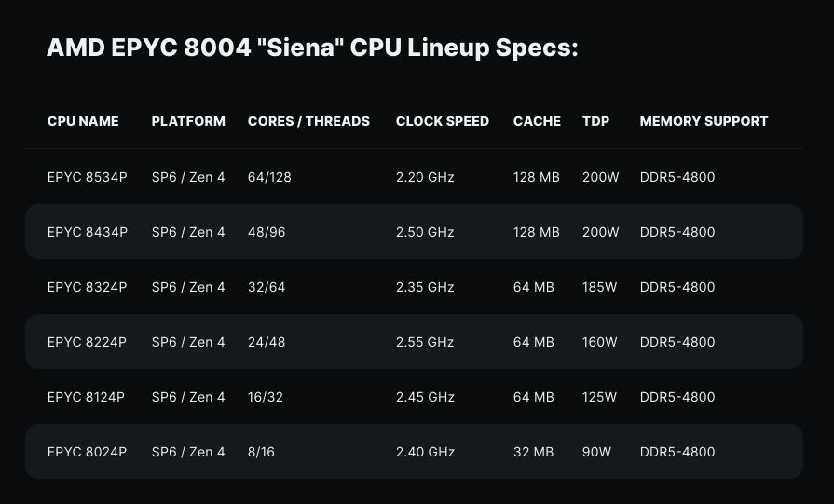Click the CPU NAME column header
Viewport: 834px width, 504px height.
tap(83, 121)
